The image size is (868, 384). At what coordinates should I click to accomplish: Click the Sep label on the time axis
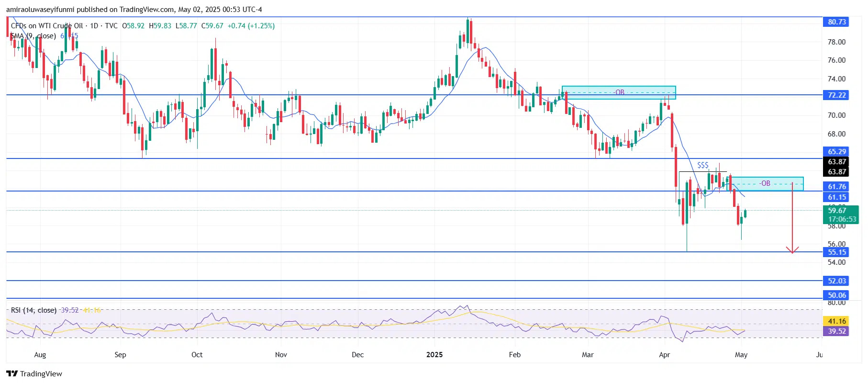(120, 355)
